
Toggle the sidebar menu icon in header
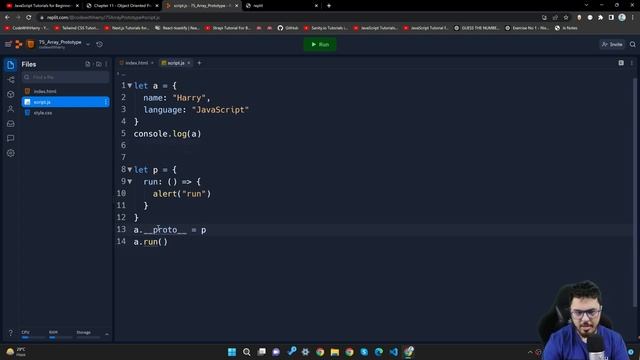click(x=8, y=44)
